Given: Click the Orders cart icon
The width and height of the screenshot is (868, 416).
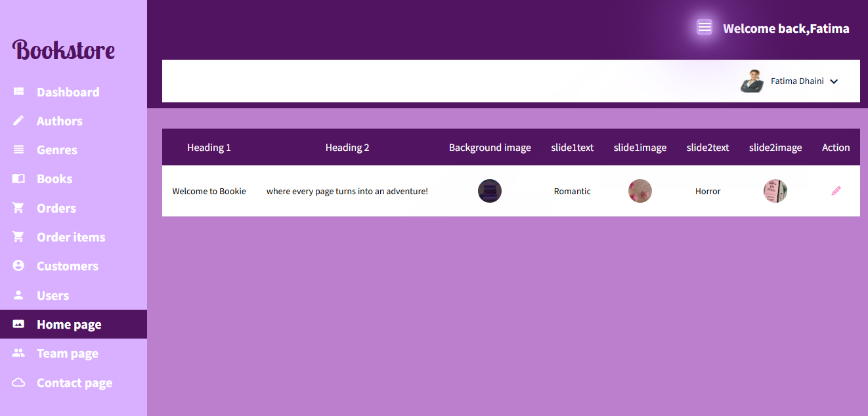Looking at the screenshot, I should (x=18, y=208).
